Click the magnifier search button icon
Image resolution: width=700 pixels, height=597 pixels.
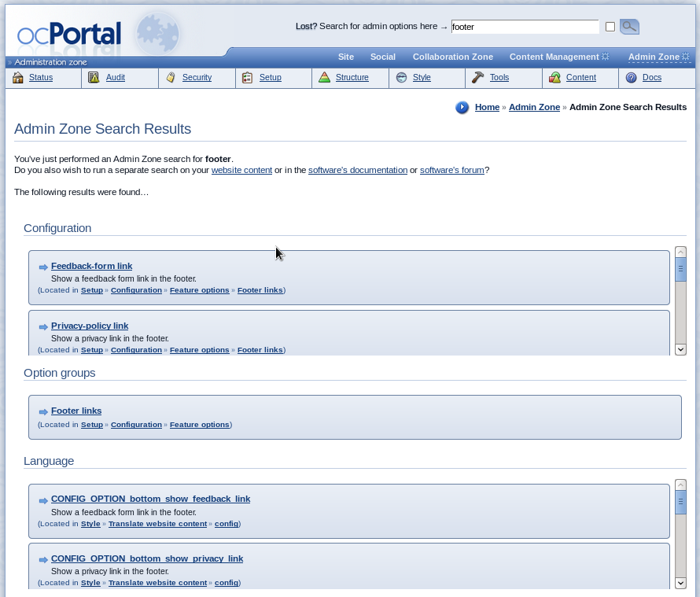click(x=629, y=27)
